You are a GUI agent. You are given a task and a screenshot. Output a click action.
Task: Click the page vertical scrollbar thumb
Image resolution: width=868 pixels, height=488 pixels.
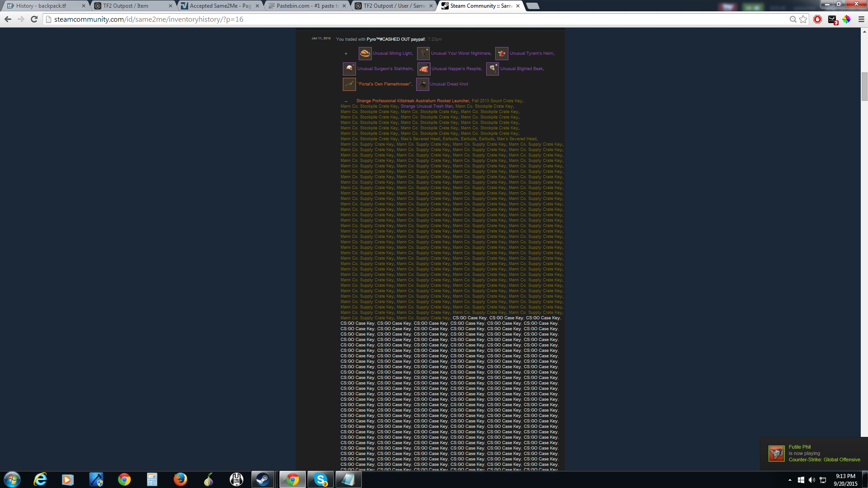coord(864,86)
